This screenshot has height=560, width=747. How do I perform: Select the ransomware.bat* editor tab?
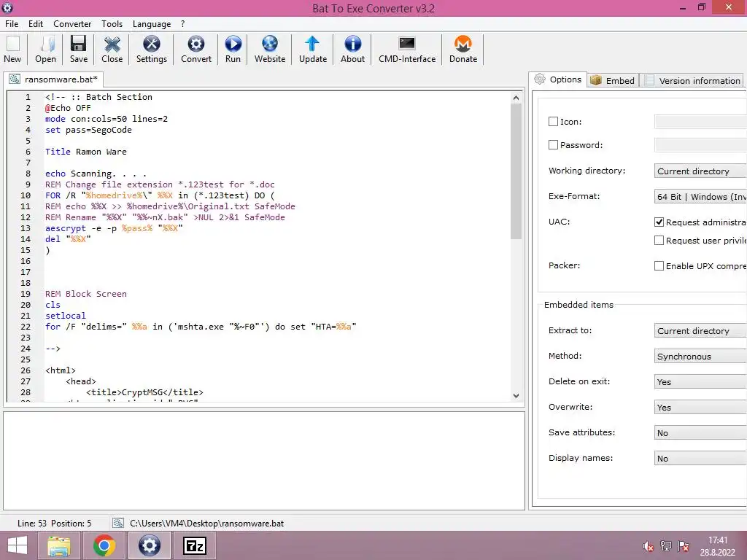coord(53,79)
